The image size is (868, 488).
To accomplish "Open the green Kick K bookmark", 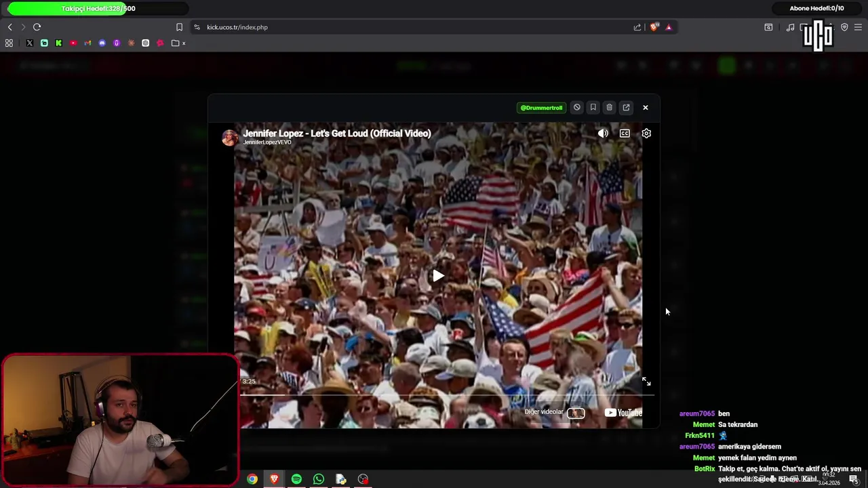I will [x=58, y=43].
